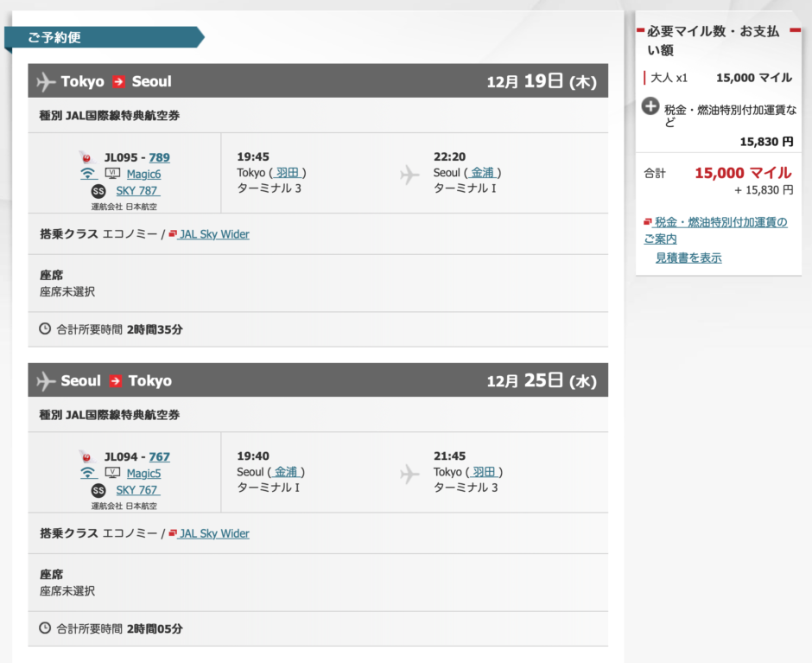The image size is (812, 663).
Task: Open JAL Sky Wider link for Seoul–Tokyo flight
Action: click(213, 533)
